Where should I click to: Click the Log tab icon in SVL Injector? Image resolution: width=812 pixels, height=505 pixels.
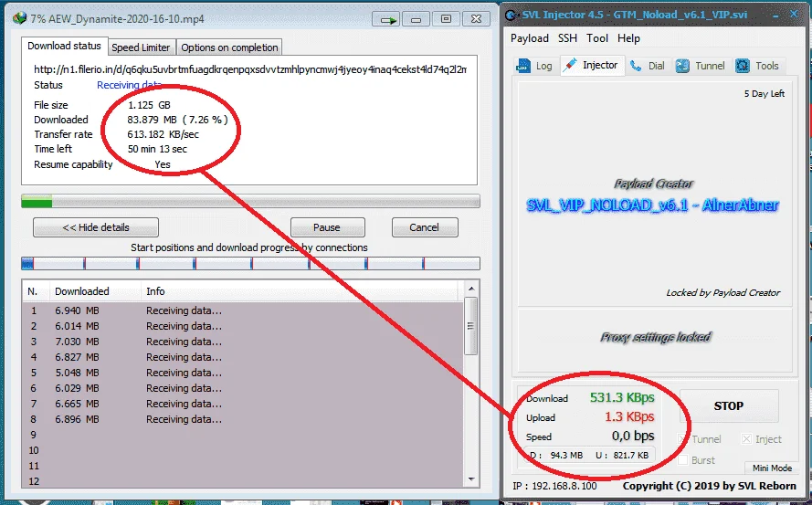pyautogui.click(x=523, y=66)
